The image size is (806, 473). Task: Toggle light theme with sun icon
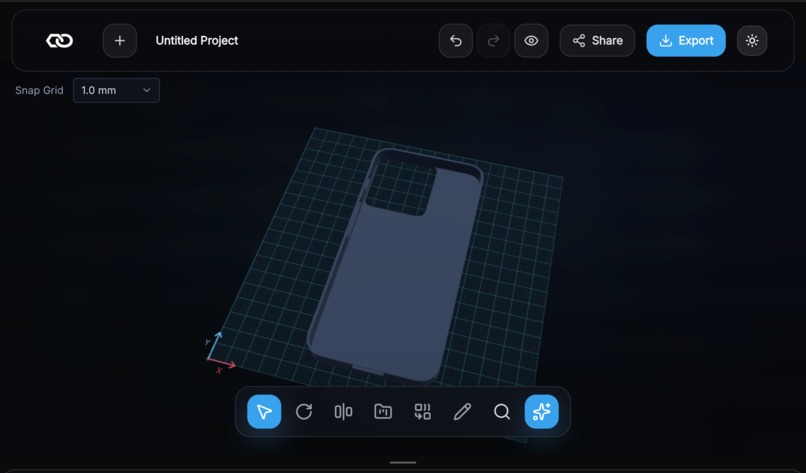[x=752, y=41]
